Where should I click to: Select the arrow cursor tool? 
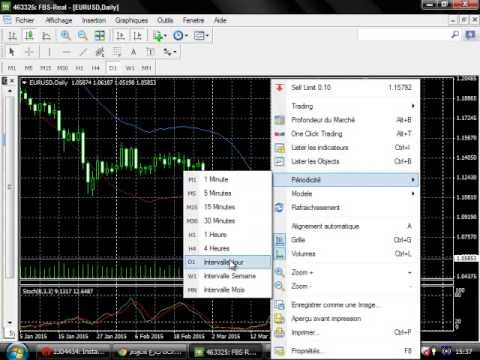tap(12, 52)
